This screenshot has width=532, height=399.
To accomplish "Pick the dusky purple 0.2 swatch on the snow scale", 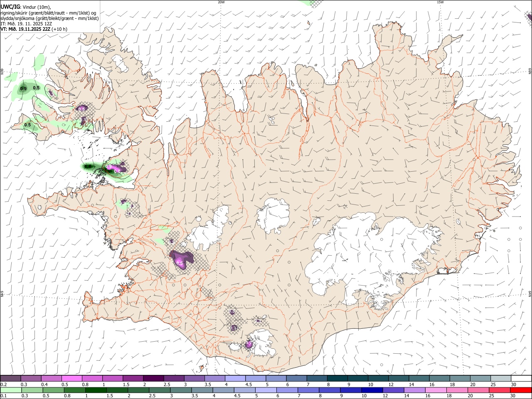I will pyautogui.click(x=11, y=378).
